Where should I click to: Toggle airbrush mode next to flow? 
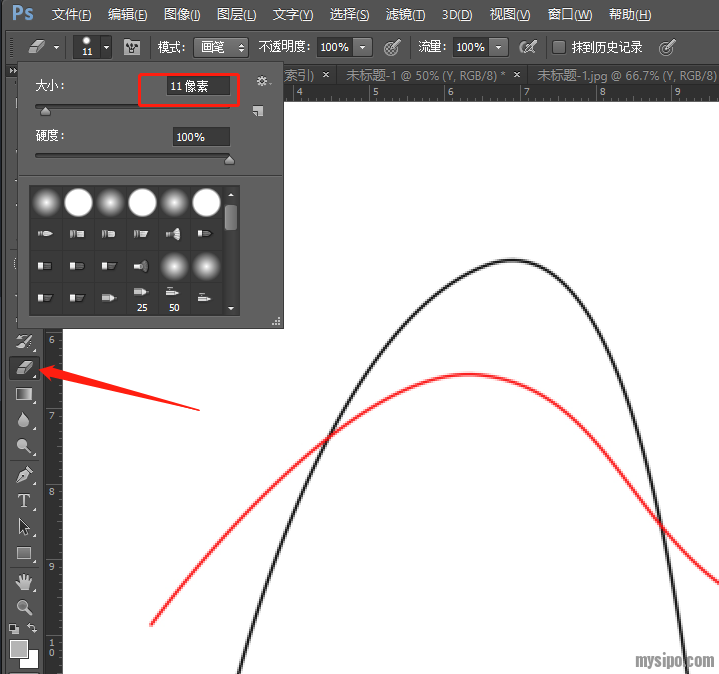[x=528, y=47]
